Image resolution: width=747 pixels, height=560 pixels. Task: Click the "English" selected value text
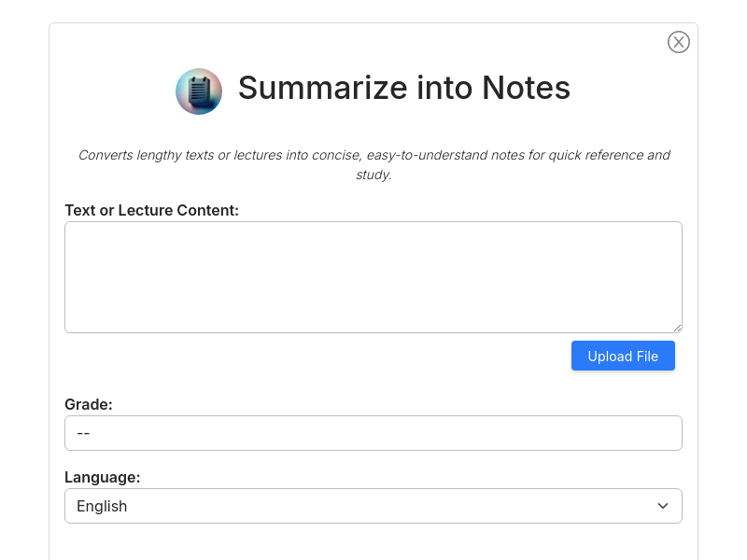[x=102, y=506]
